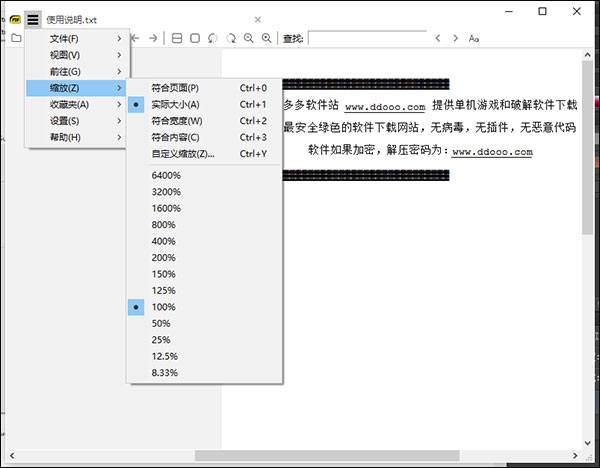Viewport: 600px width, 468px height.
Task: Toggle match case Aa search option
Action: 474,38
